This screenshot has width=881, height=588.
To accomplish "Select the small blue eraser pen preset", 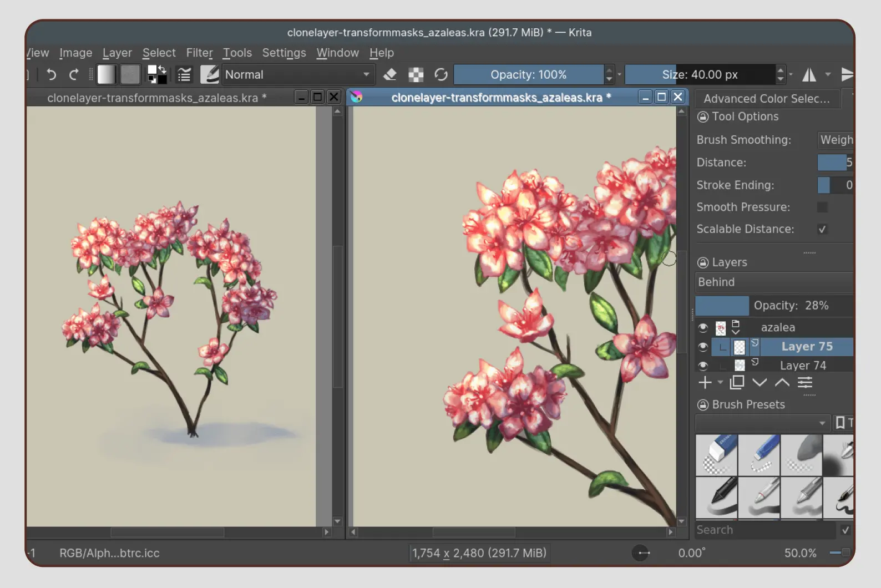I will click(x=759, y=455).
